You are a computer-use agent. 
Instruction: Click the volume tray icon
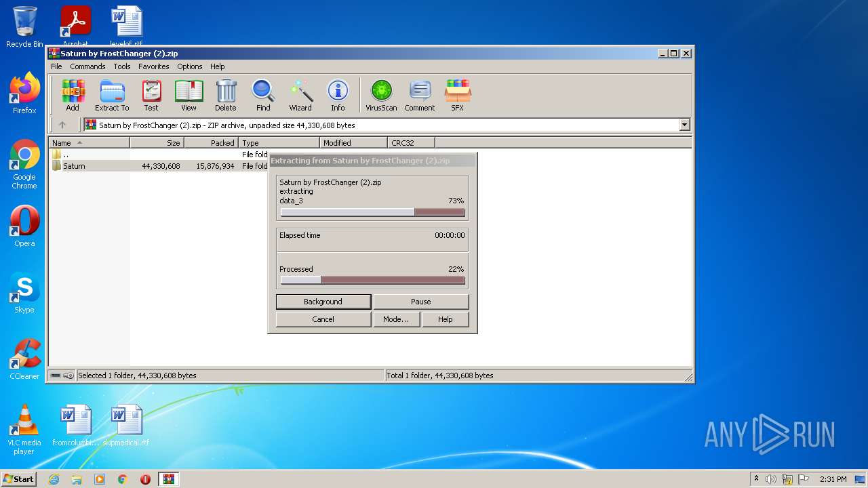pos(771,479)
